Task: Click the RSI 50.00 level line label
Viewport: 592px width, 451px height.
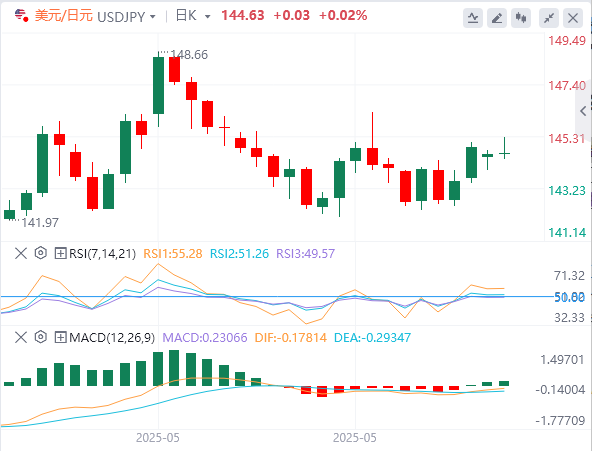Action: [x=569, y=297]
